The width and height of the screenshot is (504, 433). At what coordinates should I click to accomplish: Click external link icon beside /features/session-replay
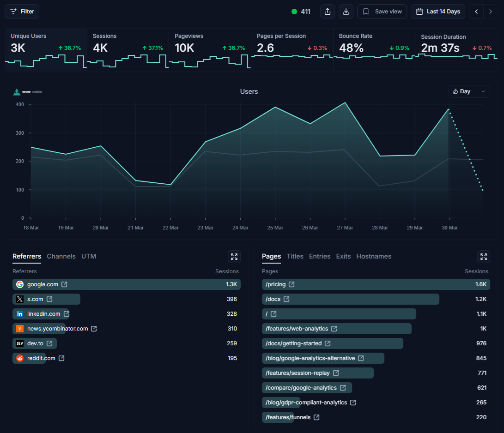(x=336, y=373)
